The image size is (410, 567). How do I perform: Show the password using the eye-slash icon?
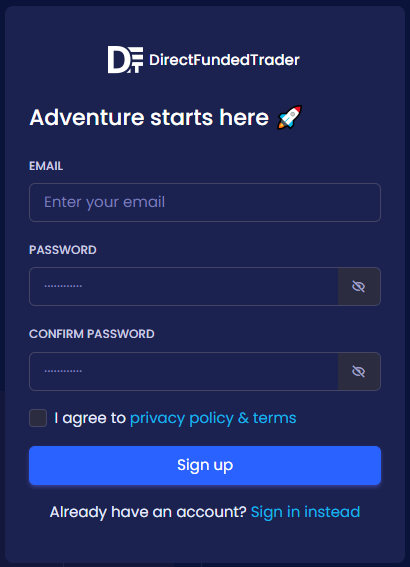359,286
